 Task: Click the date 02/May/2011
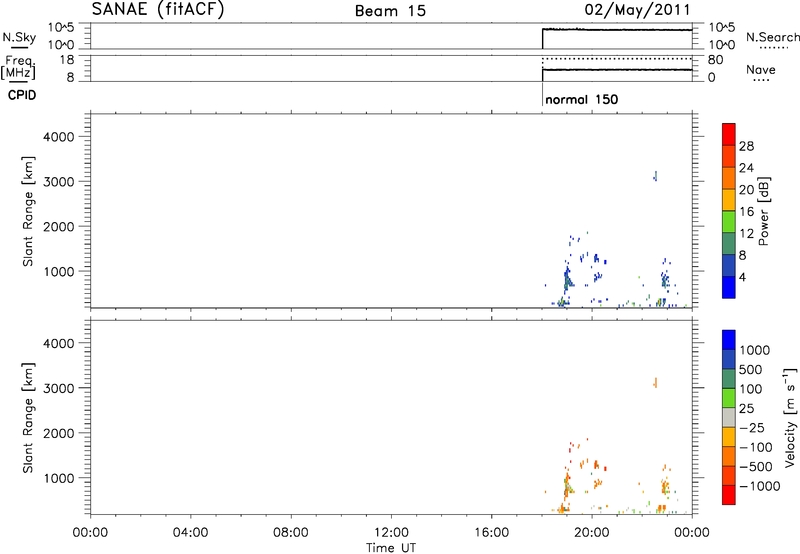(638, 10)
